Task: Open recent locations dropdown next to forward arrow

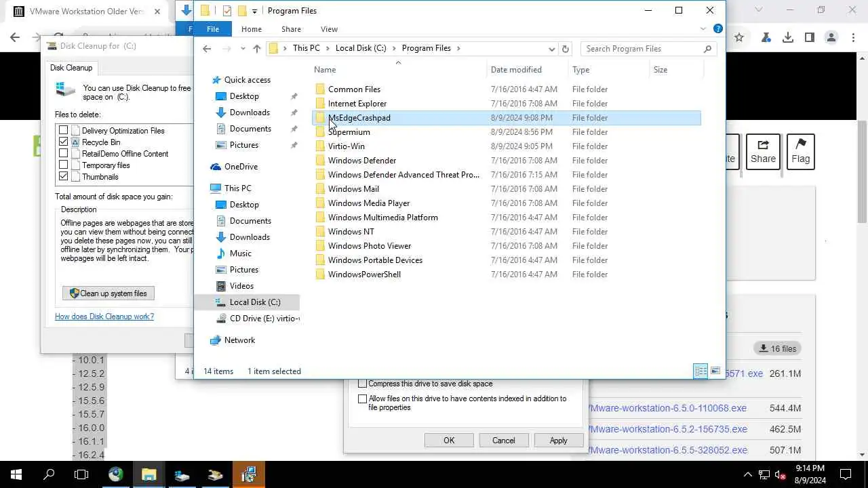Action: (243, 49)
